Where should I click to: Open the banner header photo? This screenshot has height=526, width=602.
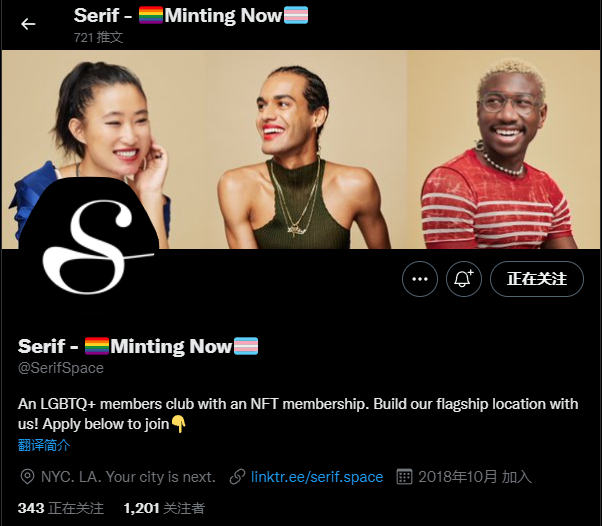[301, 149]
